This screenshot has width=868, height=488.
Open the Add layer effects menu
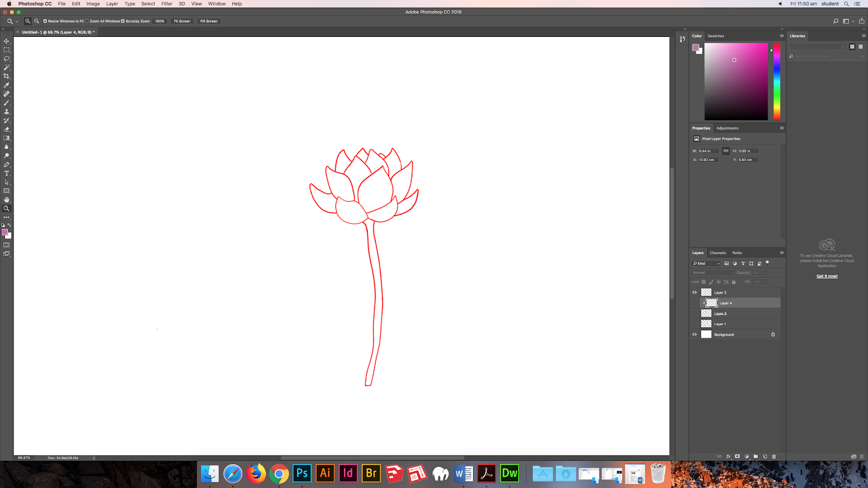coord(729,456)
